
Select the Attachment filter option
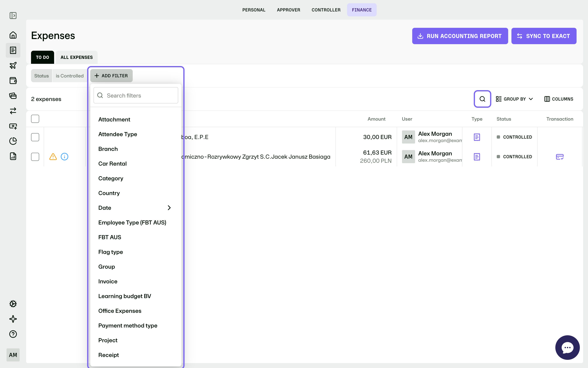coord(136,119)
